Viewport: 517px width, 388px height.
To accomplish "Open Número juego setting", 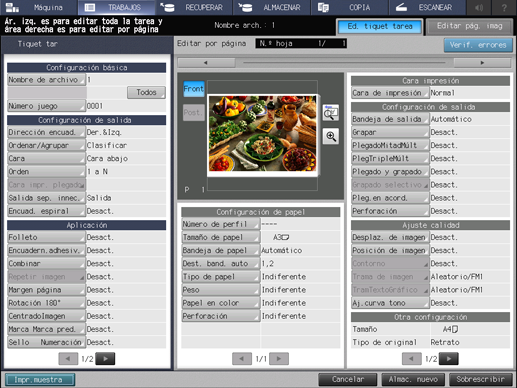I will (x=46, y=106).
